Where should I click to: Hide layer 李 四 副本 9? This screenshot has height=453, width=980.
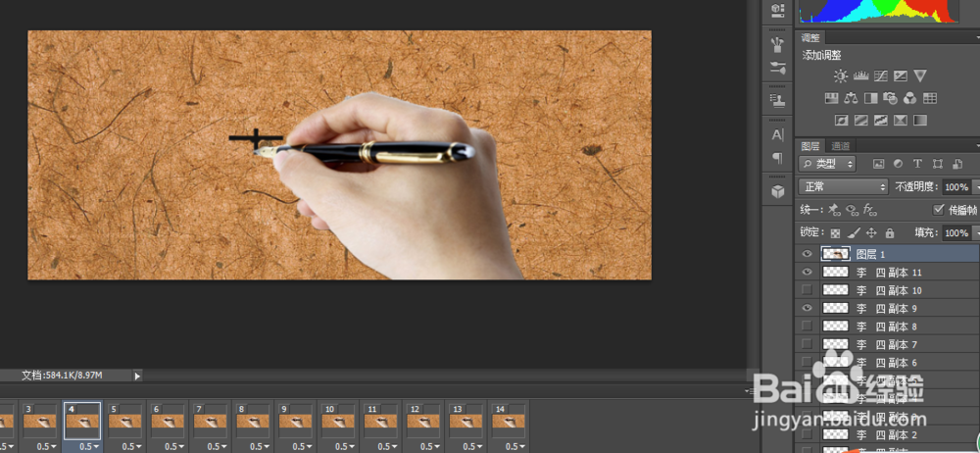pos(807,308)
